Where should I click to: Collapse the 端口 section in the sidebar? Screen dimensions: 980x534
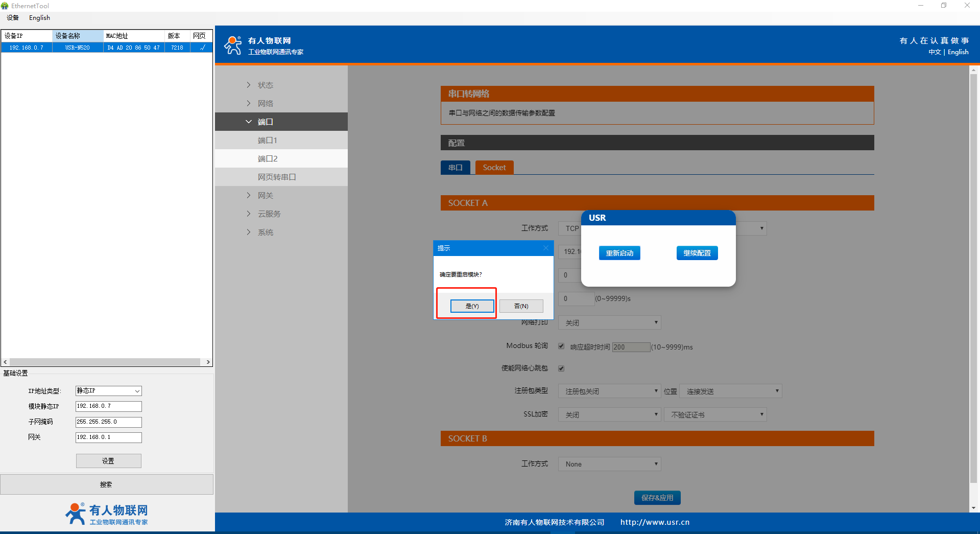(249, 122)
